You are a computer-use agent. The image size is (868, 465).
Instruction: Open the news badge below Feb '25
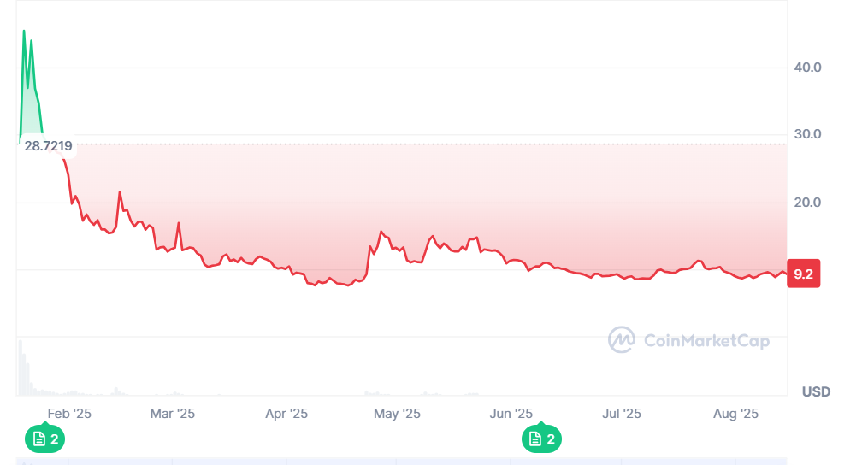tap(44, 439)
